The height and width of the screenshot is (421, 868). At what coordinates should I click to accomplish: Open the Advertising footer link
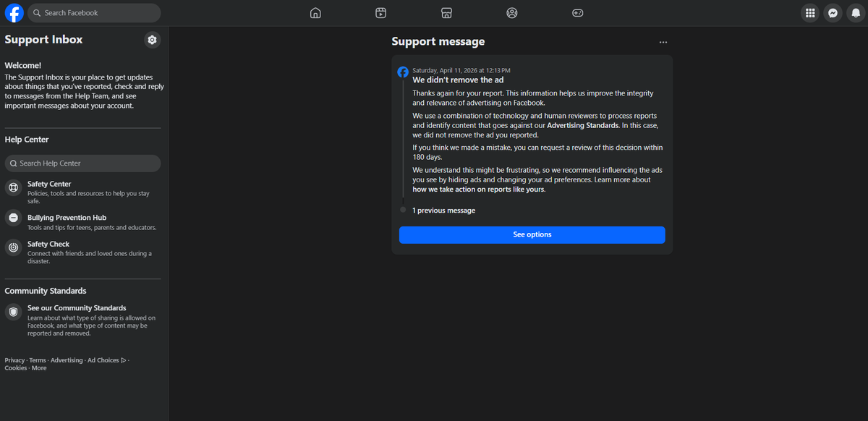pos(67,360)
